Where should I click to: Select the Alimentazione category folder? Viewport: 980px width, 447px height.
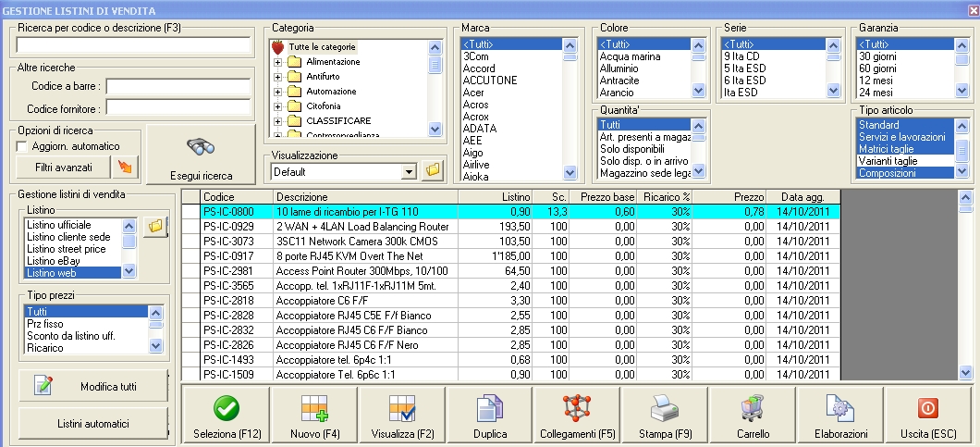coord(333,62)
